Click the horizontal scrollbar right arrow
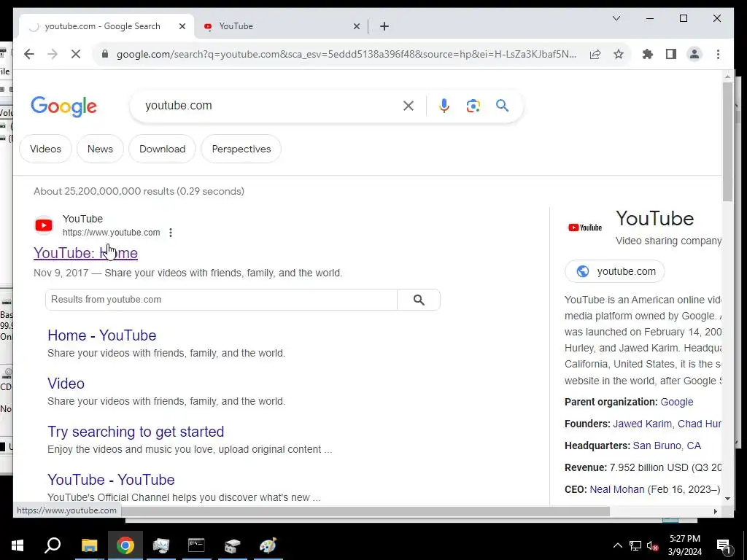Image resolution: width=747 pixels, height=560 pixels. [715, 511]
